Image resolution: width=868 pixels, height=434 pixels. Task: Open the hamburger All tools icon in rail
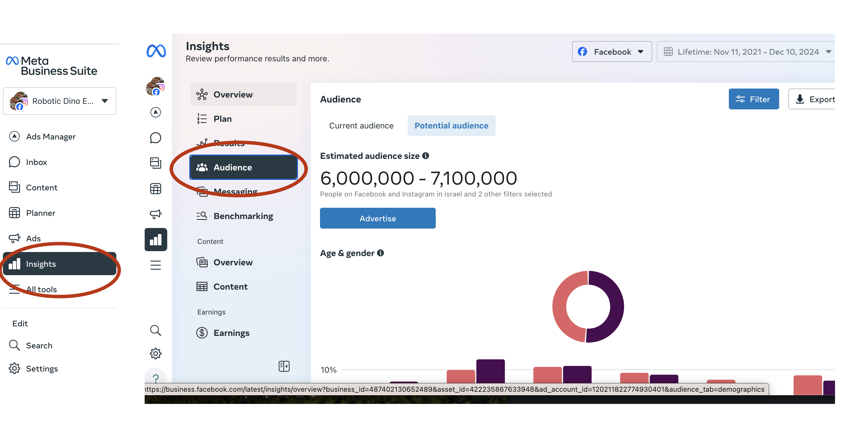tap(155, 265)
